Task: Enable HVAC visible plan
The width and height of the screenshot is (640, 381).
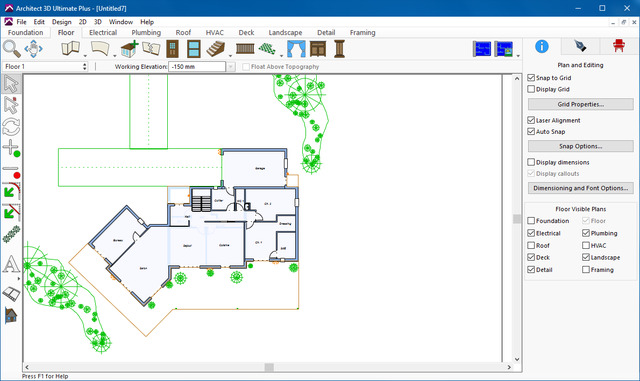Action: (586, 245)
